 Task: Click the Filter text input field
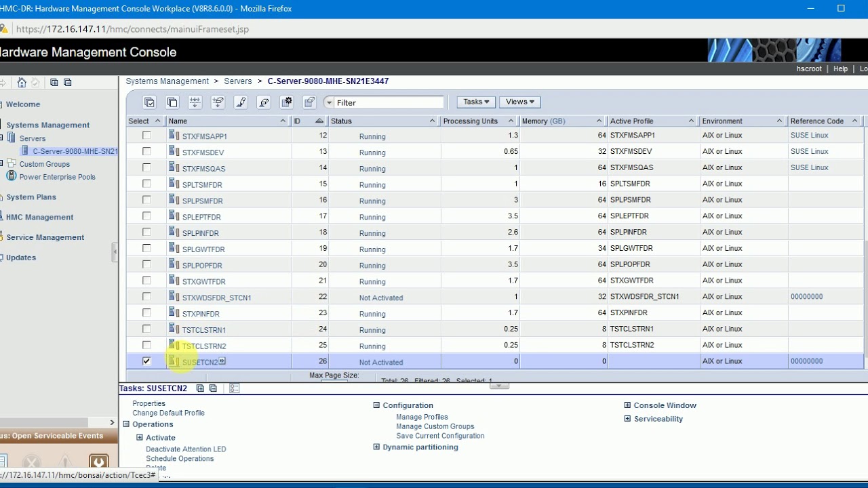click(389, 103)
